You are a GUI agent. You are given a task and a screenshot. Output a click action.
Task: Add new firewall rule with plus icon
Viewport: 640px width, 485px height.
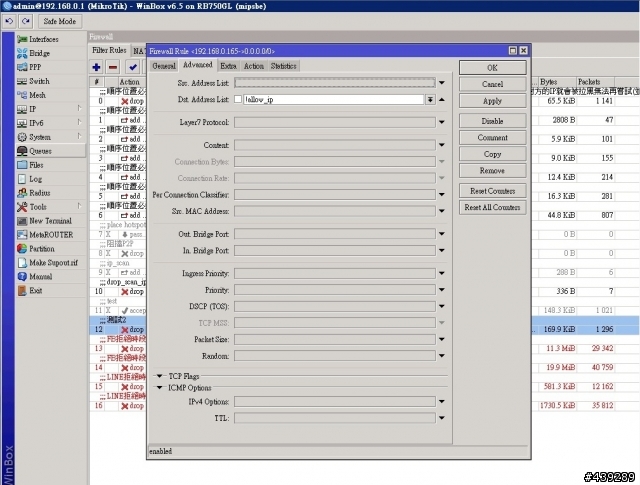tap(96, 67)
